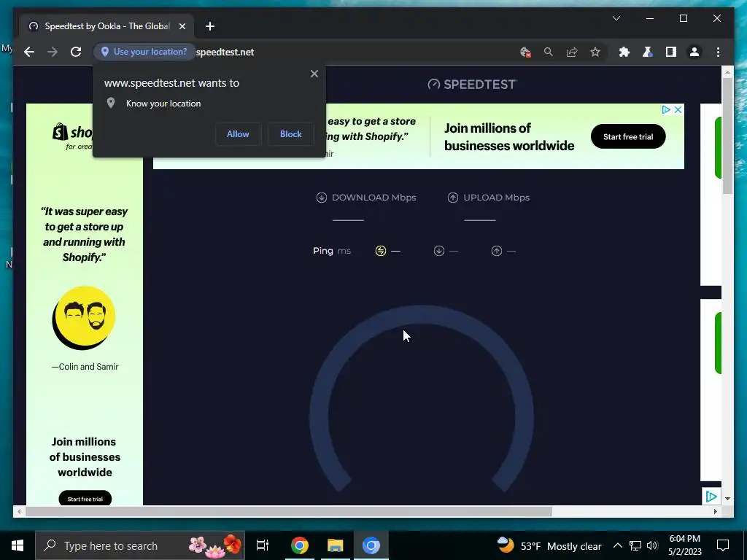The image size is (747, 560).
Task: Click the horizontal scroll left arrow
Action: click(19, 511)
